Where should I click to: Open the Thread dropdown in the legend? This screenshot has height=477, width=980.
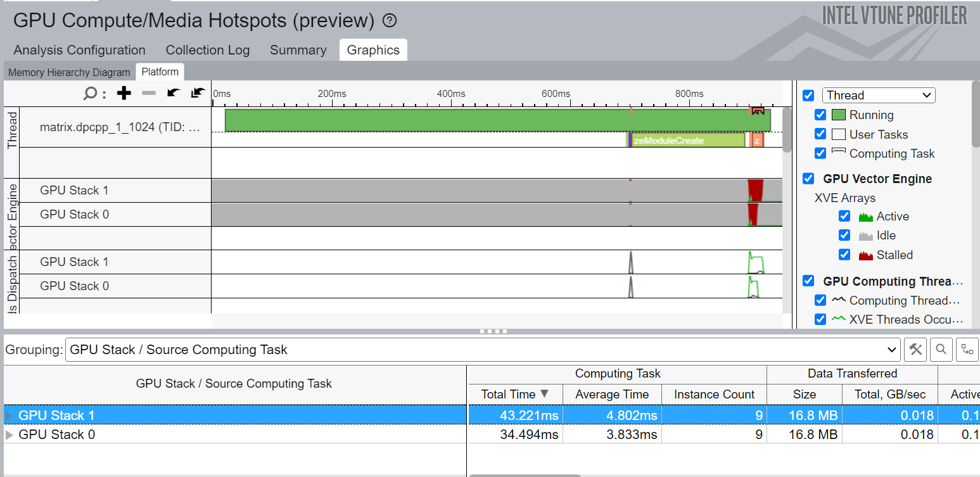pos(879,95)
